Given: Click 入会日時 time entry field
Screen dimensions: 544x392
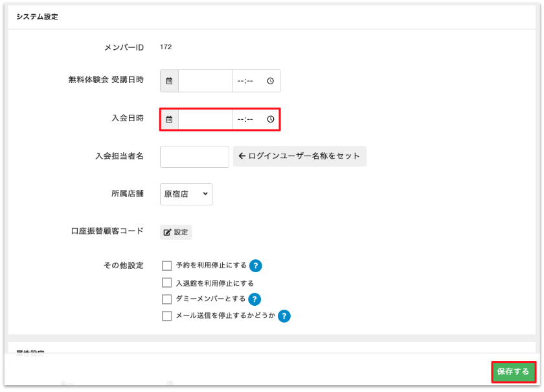Looking at the screenshot, I should [248, 119].
